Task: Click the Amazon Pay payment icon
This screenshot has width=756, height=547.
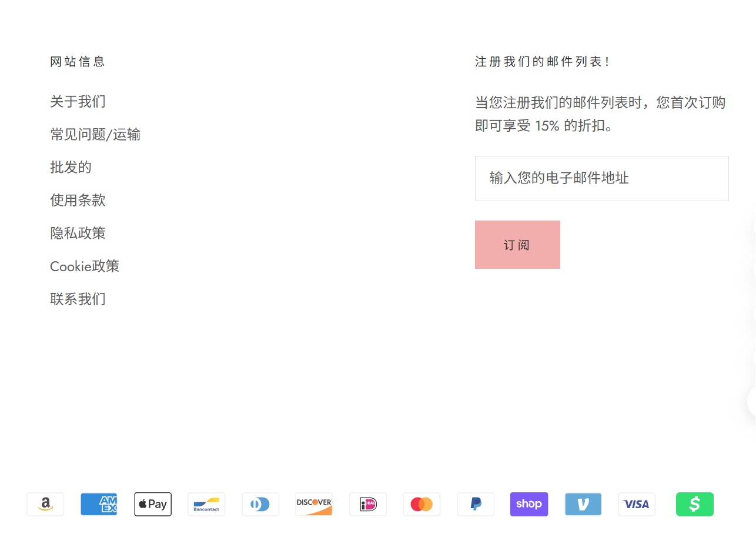Action: point(45,504)
